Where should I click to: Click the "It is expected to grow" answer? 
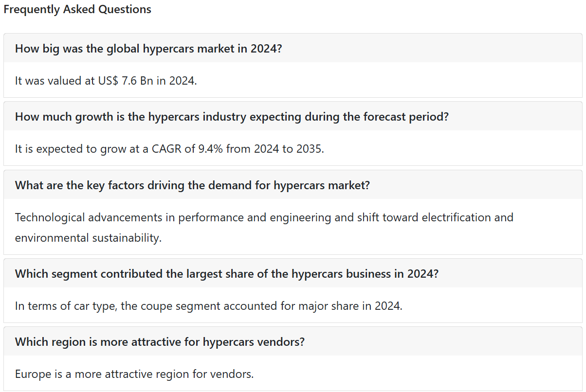[x=169, y=149]
